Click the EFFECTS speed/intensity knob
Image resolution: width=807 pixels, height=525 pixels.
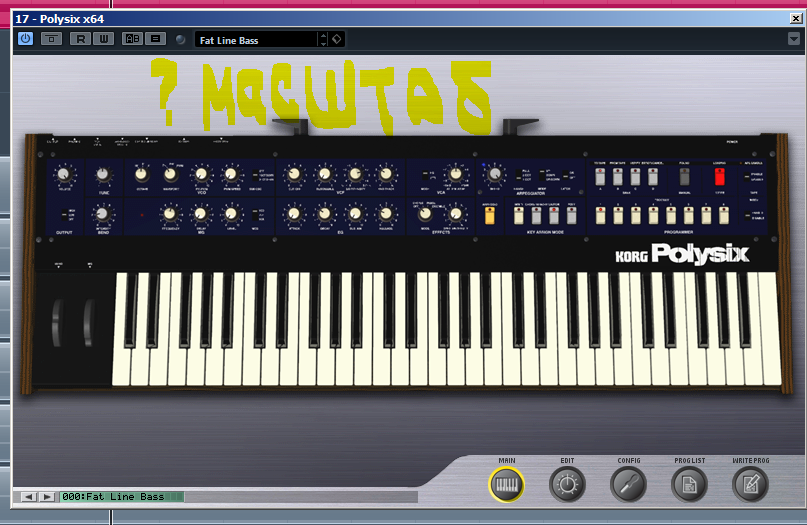456,214
